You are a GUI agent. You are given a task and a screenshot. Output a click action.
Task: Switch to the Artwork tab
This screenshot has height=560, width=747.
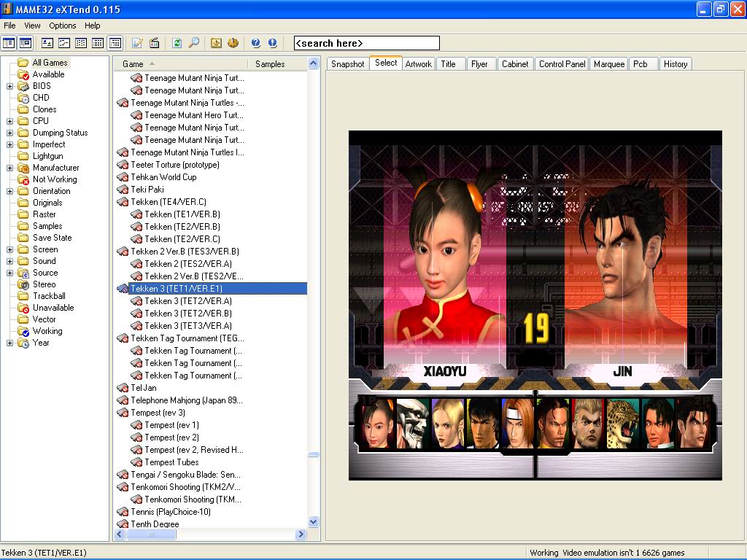[418, 64]
